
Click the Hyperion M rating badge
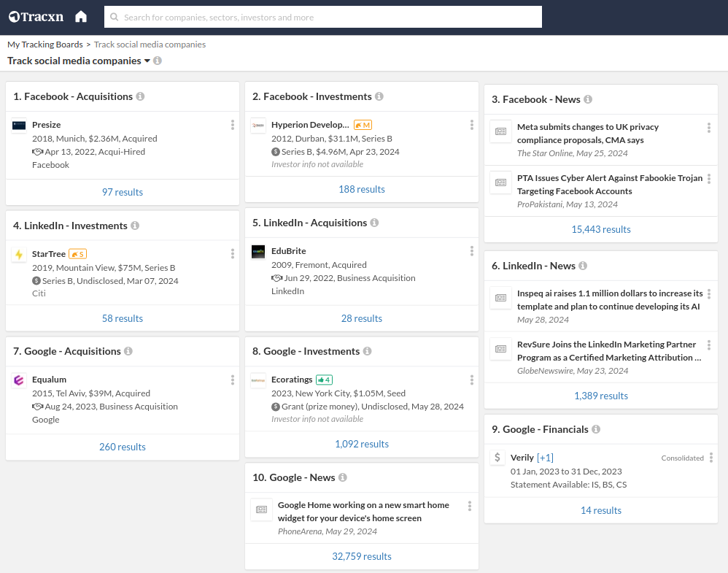tap(363, 125)
